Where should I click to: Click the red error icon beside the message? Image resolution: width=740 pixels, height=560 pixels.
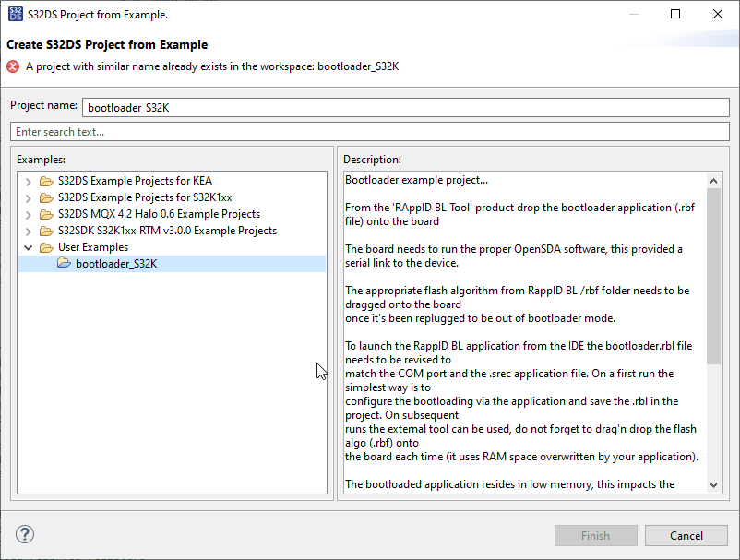[13, 66]
